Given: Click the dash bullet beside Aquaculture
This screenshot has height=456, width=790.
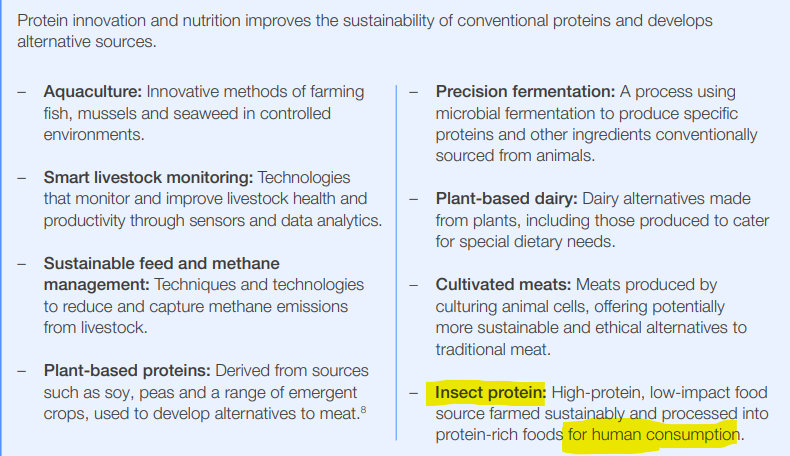Looking at the screenshot, I should [x=23, y=92].
